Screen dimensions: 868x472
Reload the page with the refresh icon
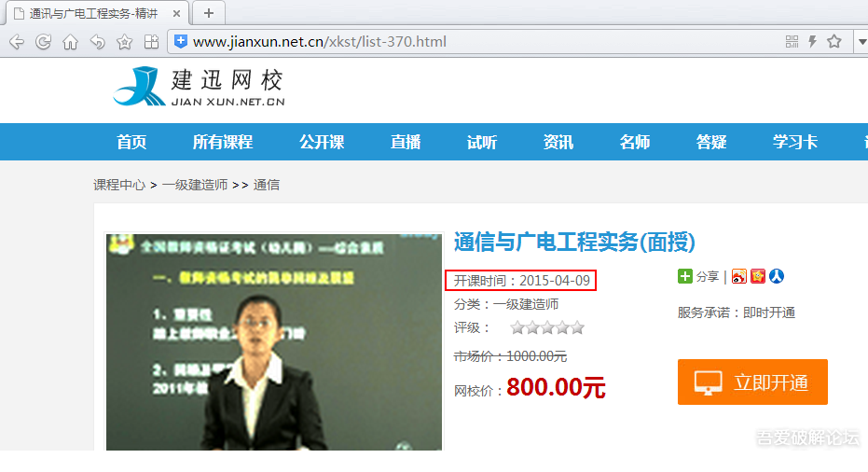click(x=43, y=42)
